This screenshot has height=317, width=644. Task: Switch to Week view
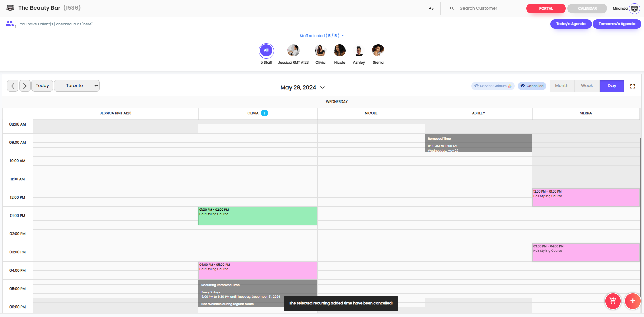click(587, 86)
